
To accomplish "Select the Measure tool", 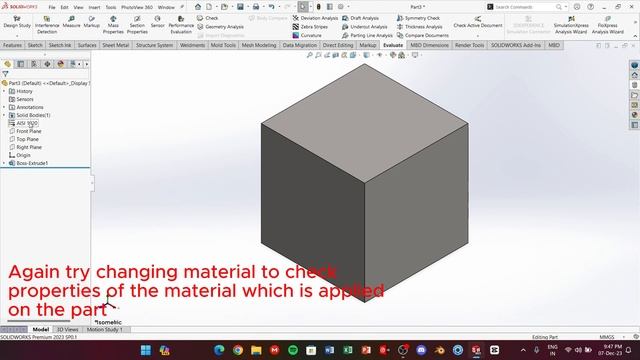I will pos(71,22).
